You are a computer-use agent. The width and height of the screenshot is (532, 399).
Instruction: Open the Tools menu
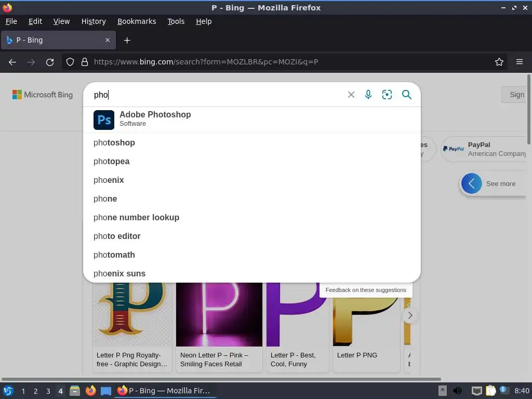point(176,21)
